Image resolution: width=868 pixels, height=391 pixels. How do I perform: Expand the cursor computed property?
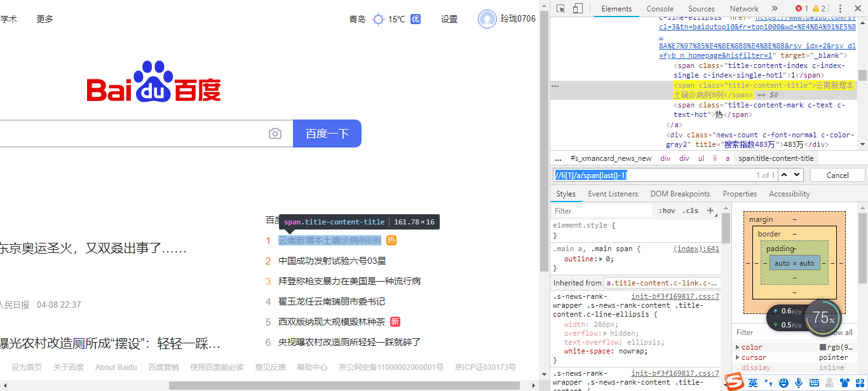tap(738, 357)
